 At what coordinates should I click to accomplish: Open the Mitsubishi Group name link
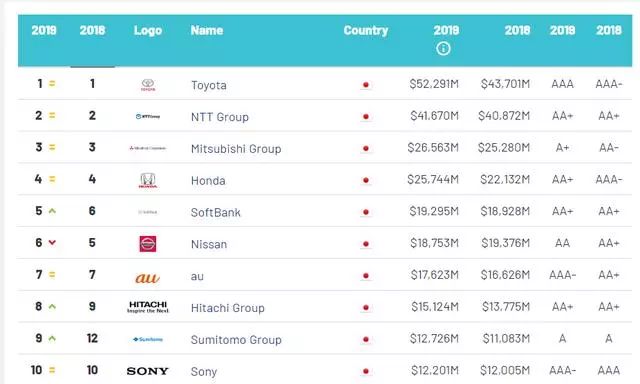(x=236, y=149)
